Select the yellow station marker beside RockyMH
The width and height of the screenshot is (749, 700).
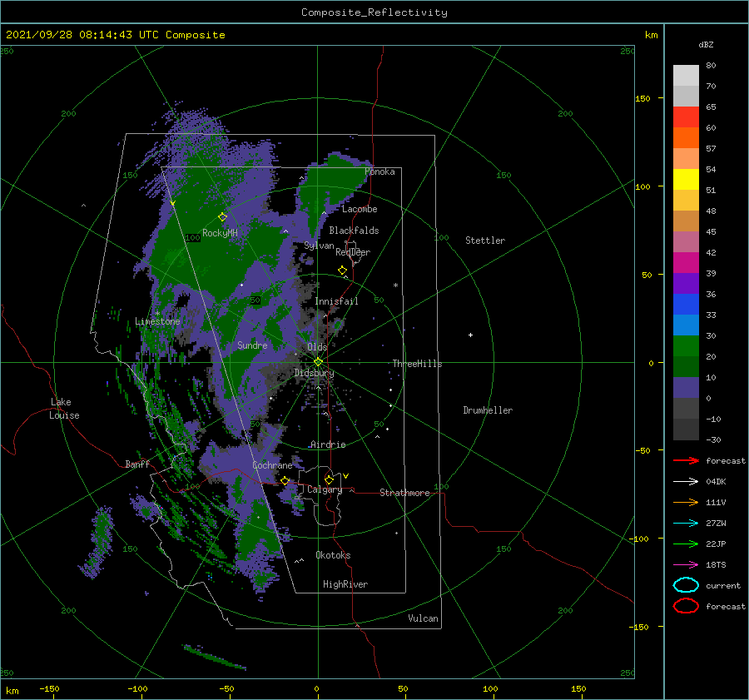click(222, 217)
